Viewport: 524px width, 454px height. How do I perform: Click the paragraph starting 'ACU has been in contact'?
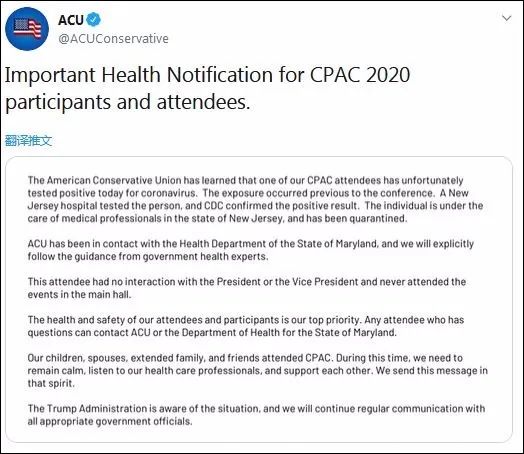coord(251,250)
